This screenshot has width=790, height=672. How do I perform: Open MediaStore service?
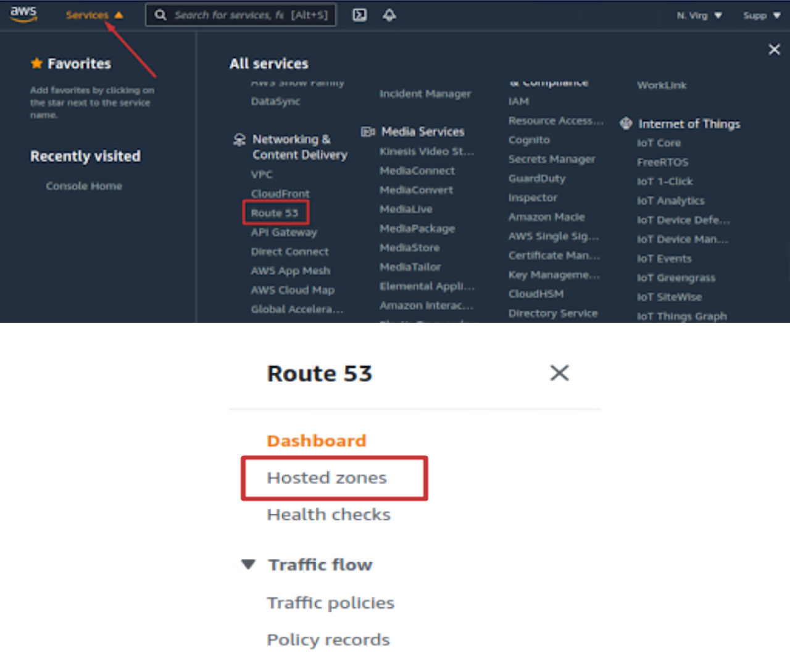[x=410, y=247]
